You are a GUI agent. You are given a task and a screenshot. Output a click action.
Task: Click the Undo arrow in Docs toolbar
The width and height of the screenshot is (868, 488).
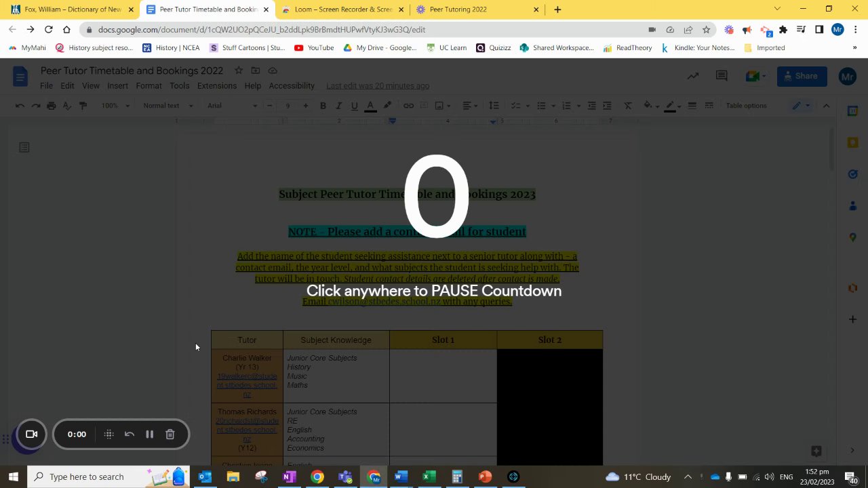pyautogui.click(x=20, y=106)
